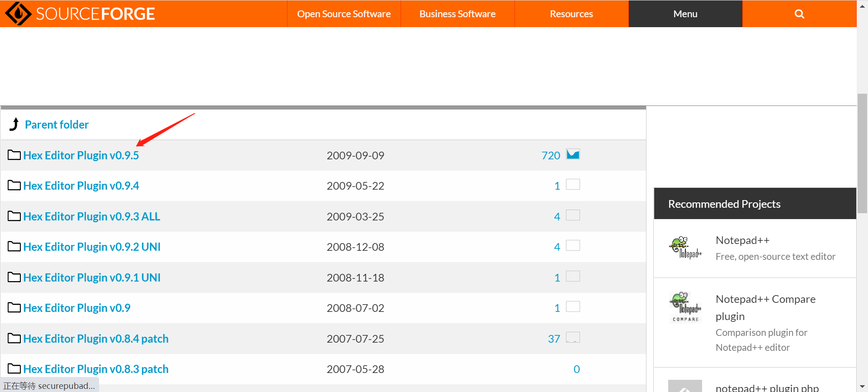Viewport: 868px width, 392px height.
Task: Click the scrollbar up arrow
Action: click(x=862, y=5)
